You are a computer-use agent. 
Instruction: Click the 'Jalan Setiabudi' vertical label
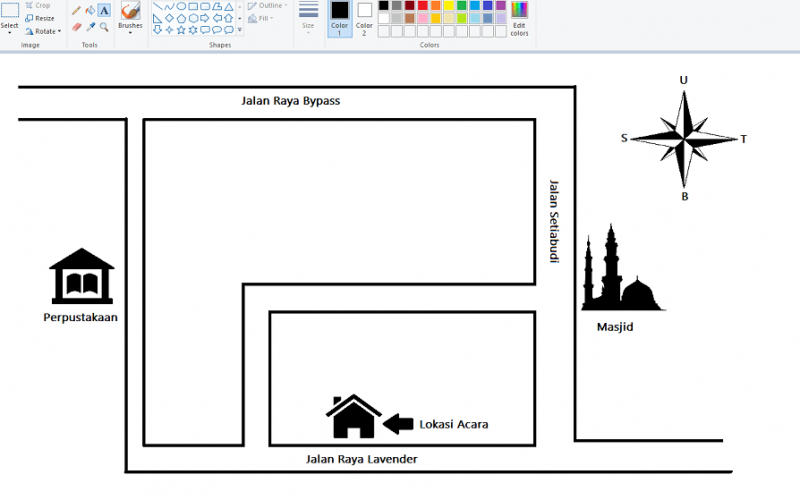pyautogui.click(x=554, y=221)
